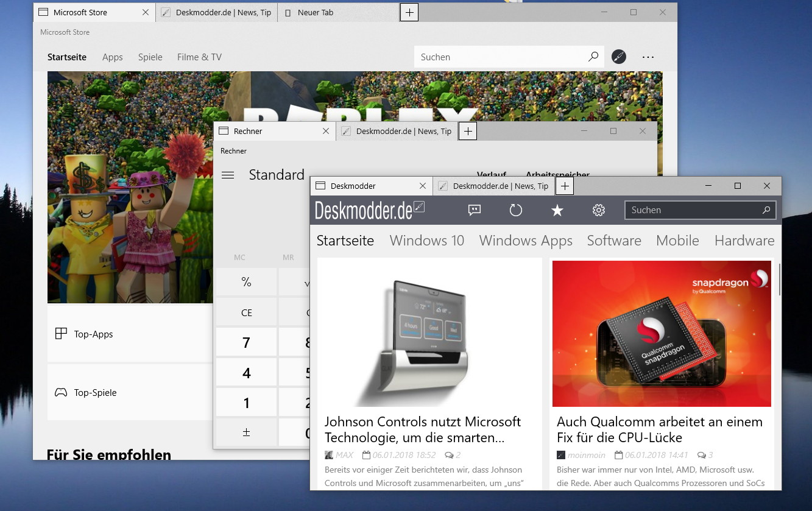
Task: Click comments count 3 on Qualcomm article
Action: tap(705, 455)
